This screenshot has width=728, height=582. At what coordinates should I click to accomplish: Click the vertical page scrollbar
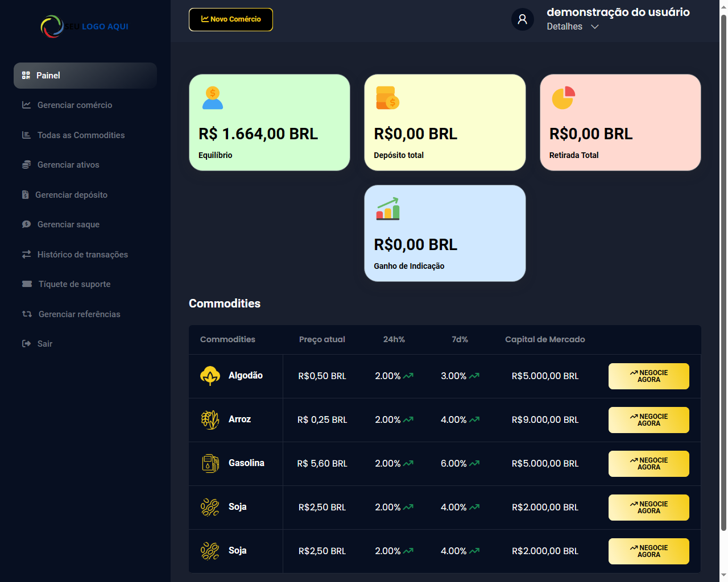point(723,273)
